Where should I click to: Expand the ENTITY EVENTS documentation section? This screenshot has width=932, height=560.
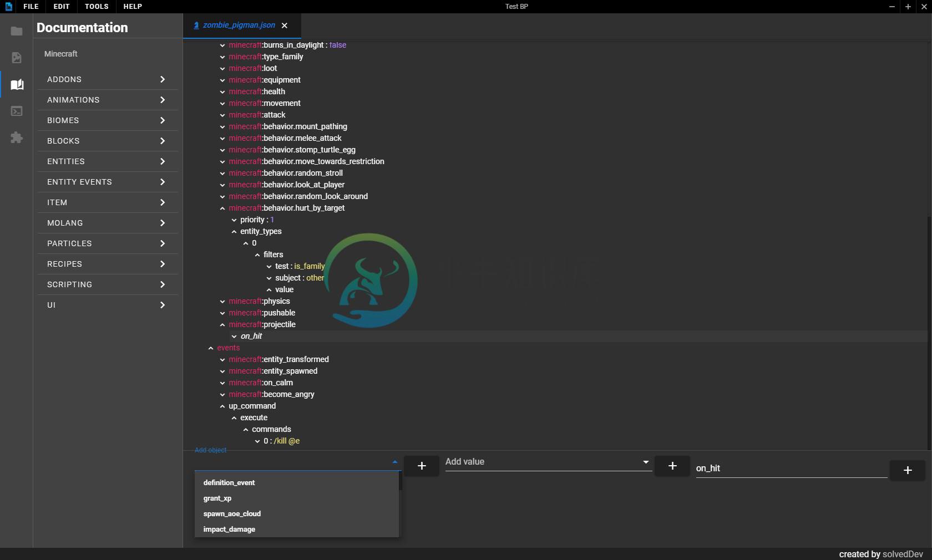108,182
